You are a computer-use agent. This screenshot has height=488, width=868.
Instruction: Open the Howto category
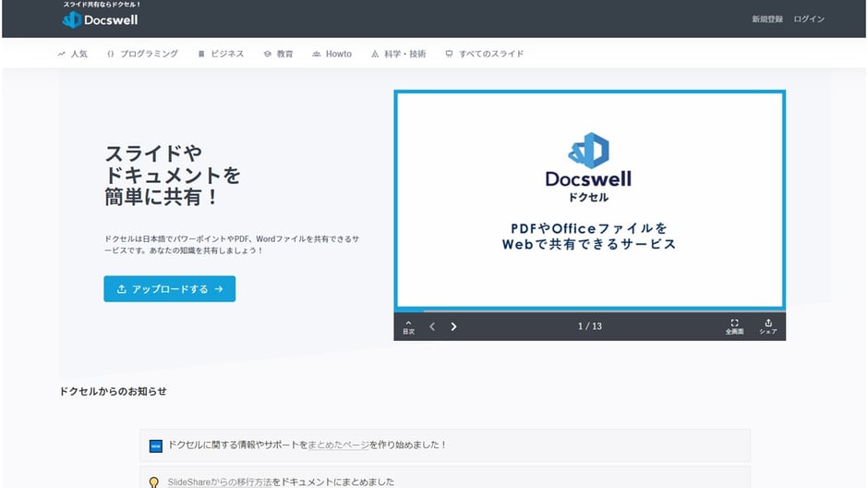(332, 54)
